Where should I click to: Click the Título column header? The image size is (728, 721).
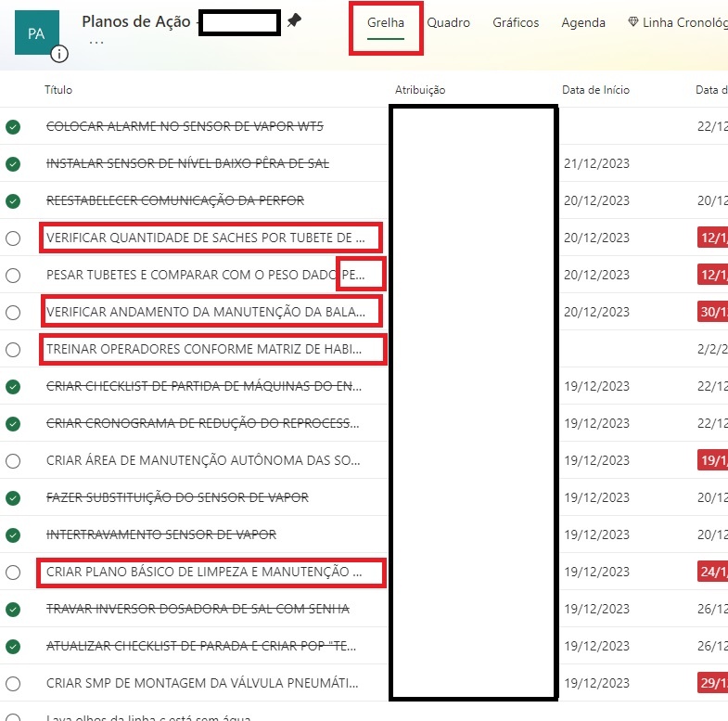58,90
